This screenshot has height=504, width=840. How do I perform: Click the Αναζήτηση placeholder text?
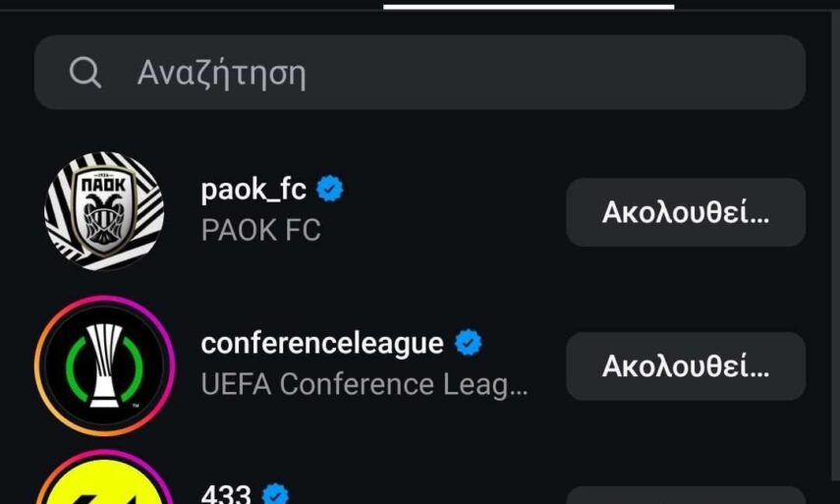pyautogui.click(x=221, y=73)
